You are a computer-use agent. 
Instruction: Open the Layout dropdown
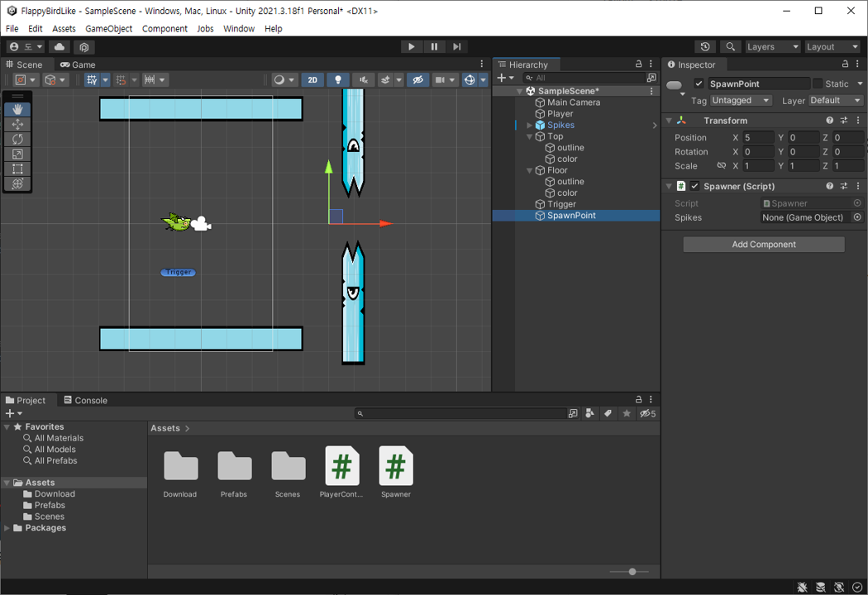pos(832,47)
